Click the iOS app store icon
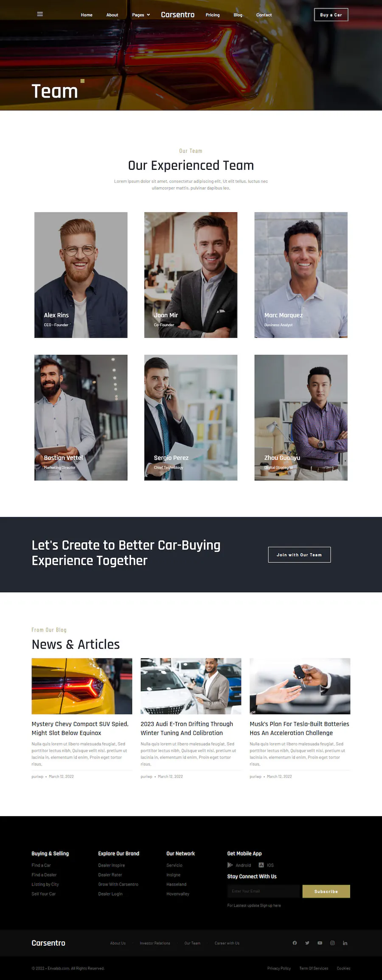 [261, 865]
